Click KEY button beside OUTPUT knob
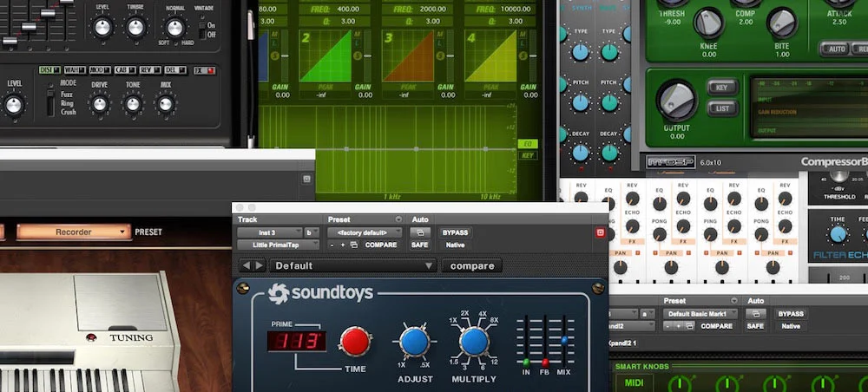The height and width of the screenshot is (392, 868). [722, 88]
